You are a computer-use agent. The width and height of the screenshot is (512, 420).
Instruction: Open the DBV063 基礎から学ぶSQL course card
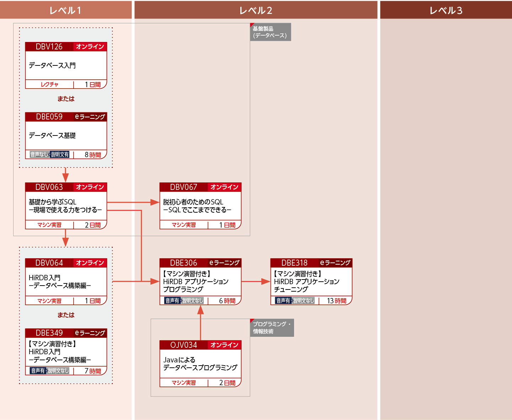[66, 206]
